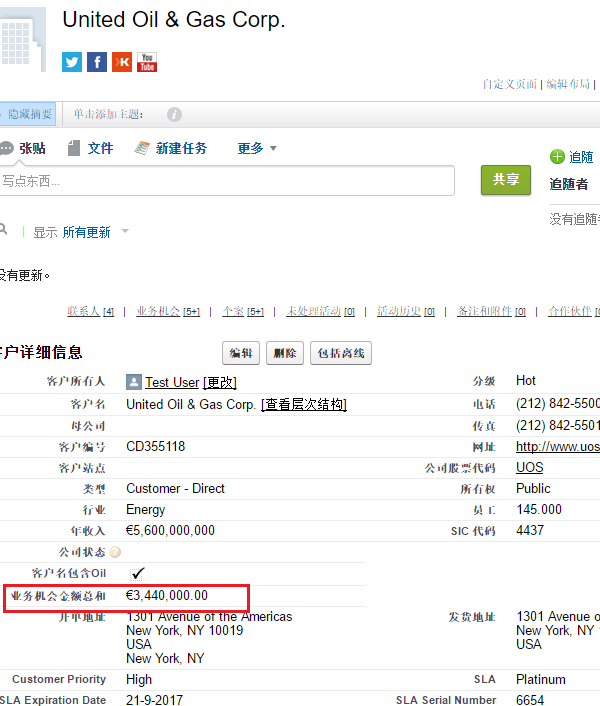The height and width of the screenshot is (706, 600).
Task: Click the 编辑 edit button
Action: 241,353
